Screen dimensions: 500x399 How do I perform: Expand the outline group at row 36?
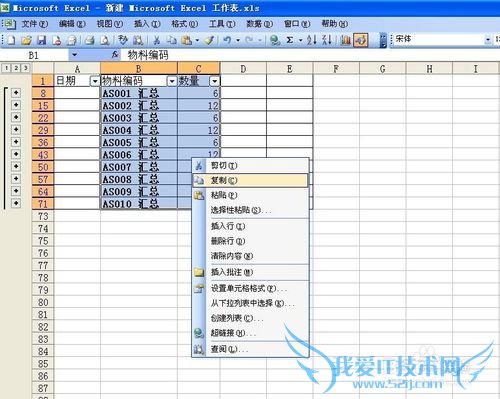[16, 142]
